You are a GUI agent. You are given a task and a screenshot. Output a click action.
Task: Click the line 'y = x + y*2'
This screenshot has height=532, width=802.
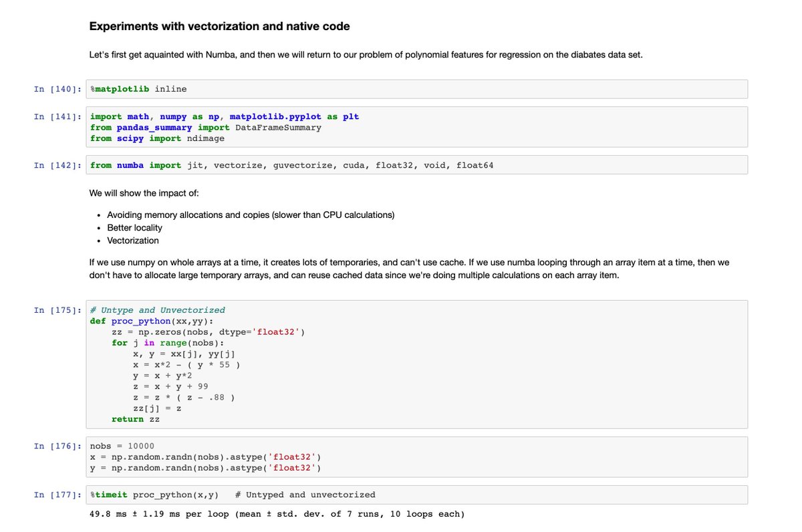click(163, 376)
